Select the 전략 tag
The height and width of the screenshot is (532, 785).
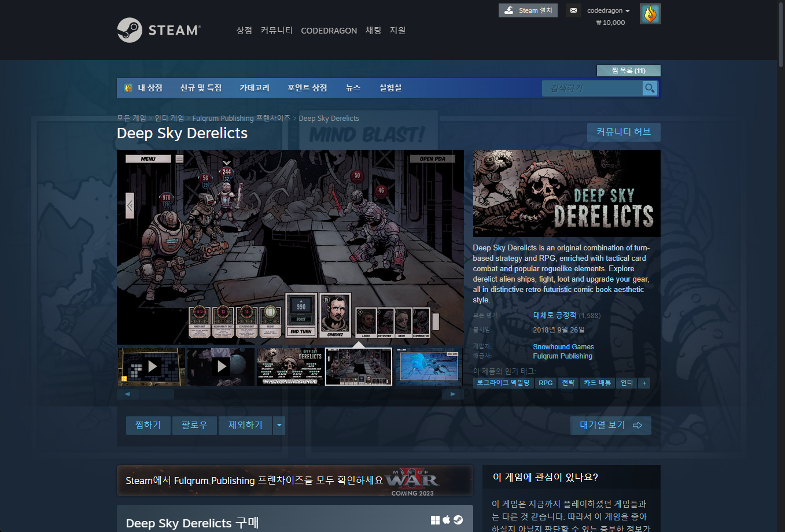(x=569, y=383)
